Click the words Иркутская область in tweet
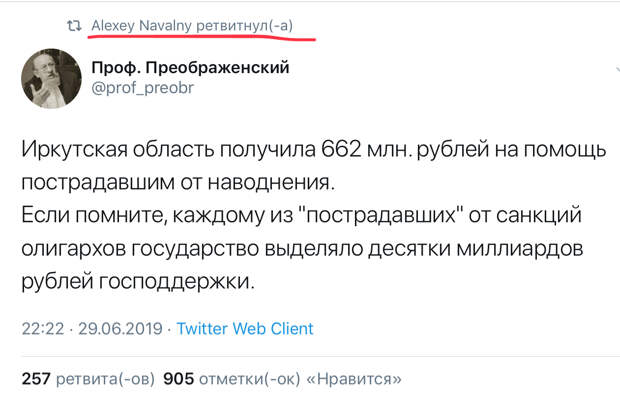This screenshot has height=393, width=620. point(118,149)
